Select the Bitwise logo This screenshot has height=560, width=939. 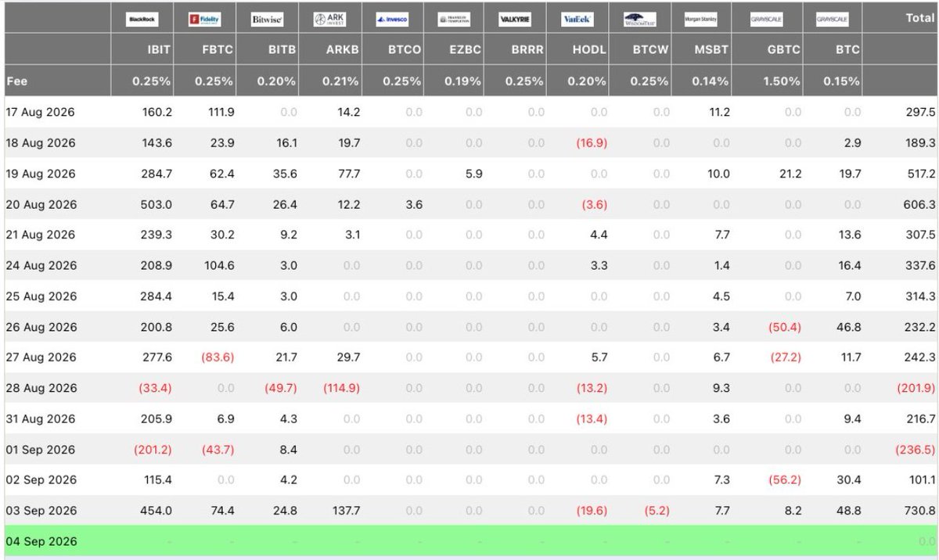coord(268,20)
